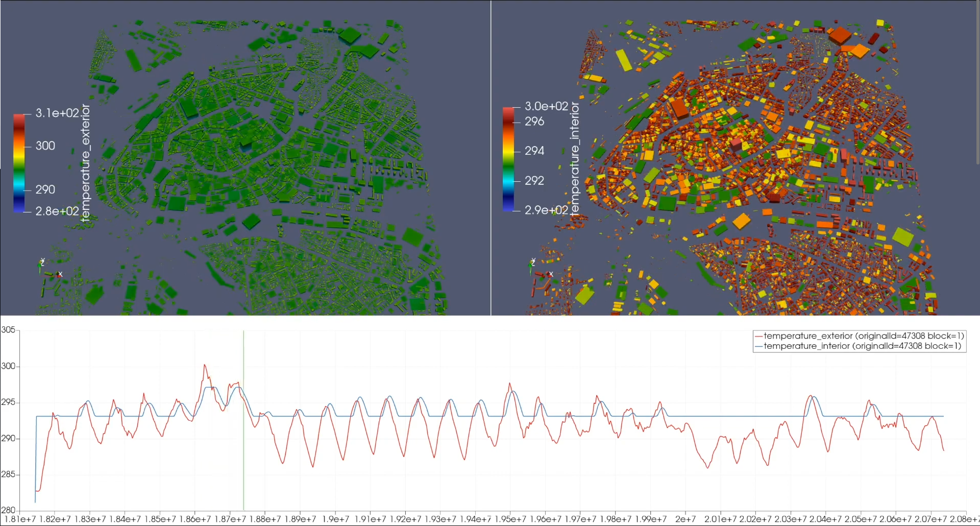Click the temperature_interior color gradient bar
Viewport: 980px width, 526px height.
(508, 159)
